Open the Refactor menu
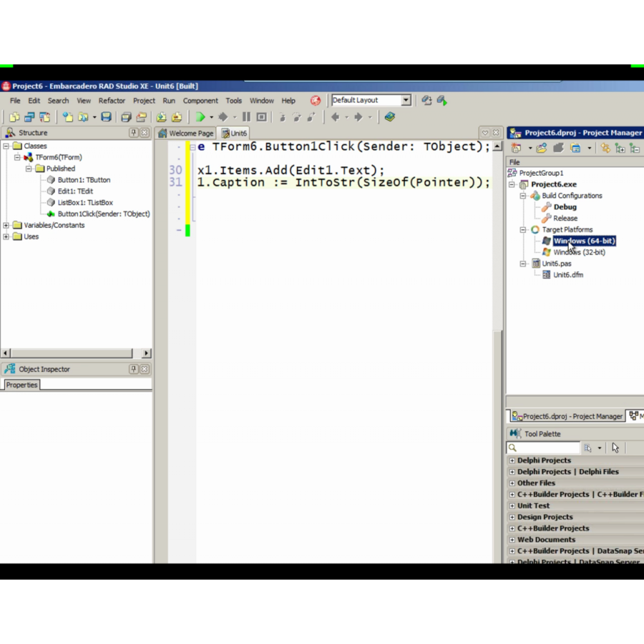This screenshot has width=644, height=644. tap(111, 100)
